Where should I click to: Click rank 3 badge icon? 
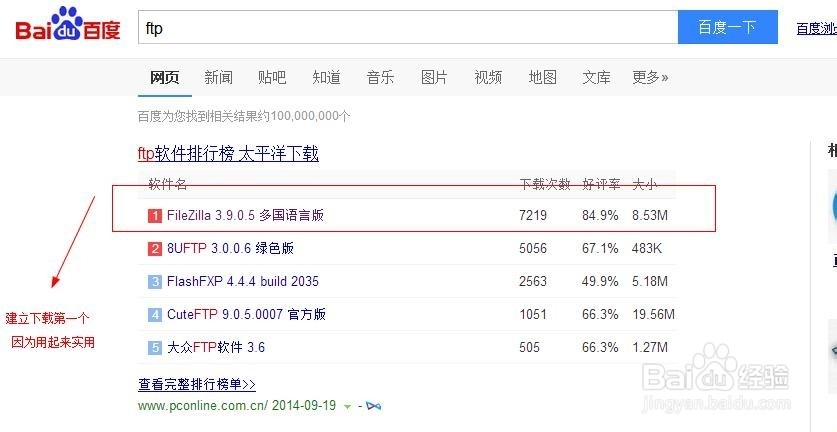pos(155,282)
